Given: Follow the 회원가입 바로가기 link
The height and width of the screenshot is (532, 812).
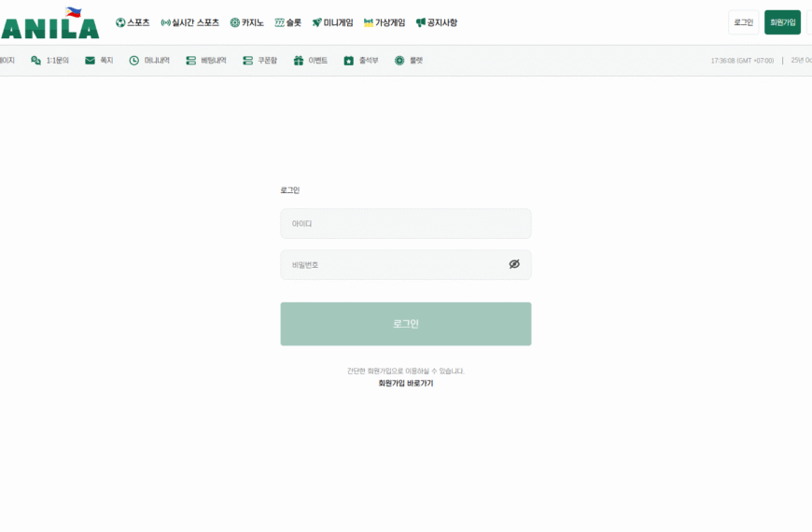Looking at the screenshot, I should click(x=406, y=384).
